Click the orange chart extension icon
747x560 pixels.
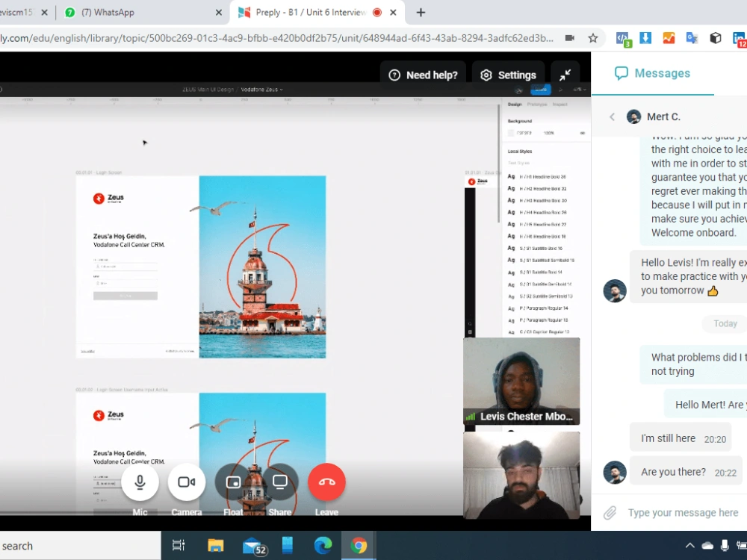point(669,38)
